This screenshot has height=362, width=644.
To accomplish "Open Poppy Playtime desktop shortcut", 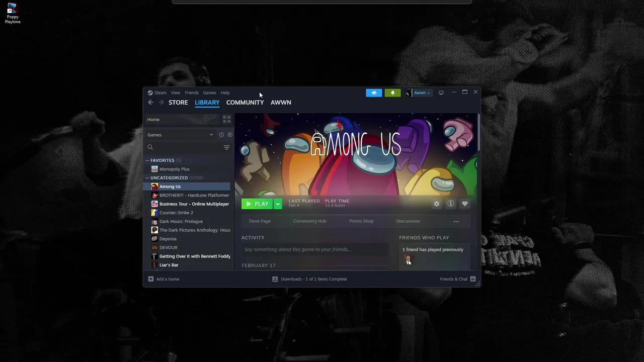I will tap(13, 13).
